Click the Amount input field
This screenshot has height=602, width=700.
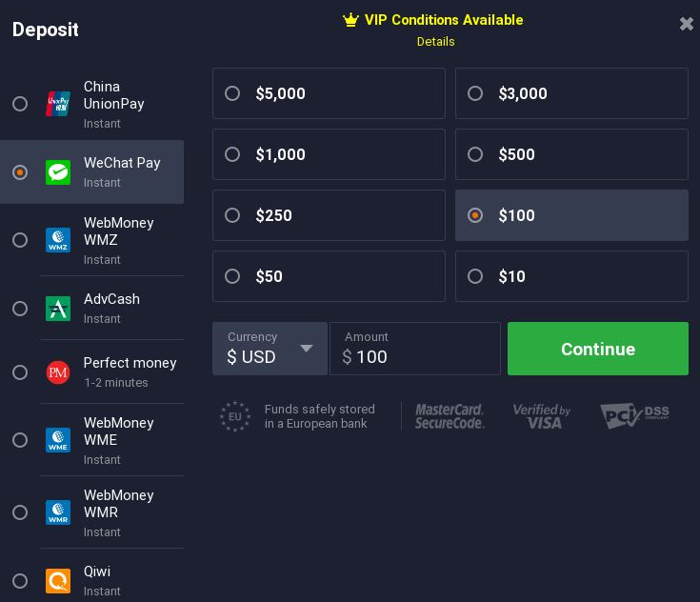click(414, 349)
